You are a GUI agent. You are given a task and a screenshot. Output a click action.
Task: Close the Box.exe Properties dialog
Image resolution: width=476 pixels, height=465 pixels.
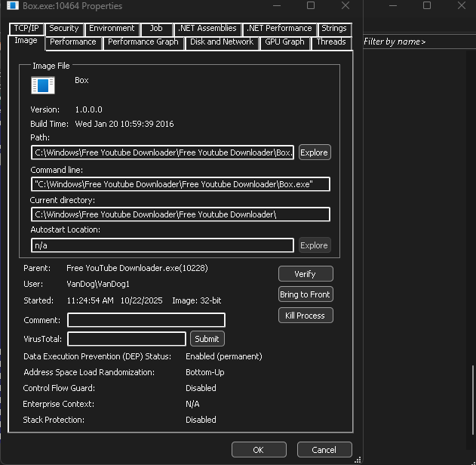click(x=345, y=5)
